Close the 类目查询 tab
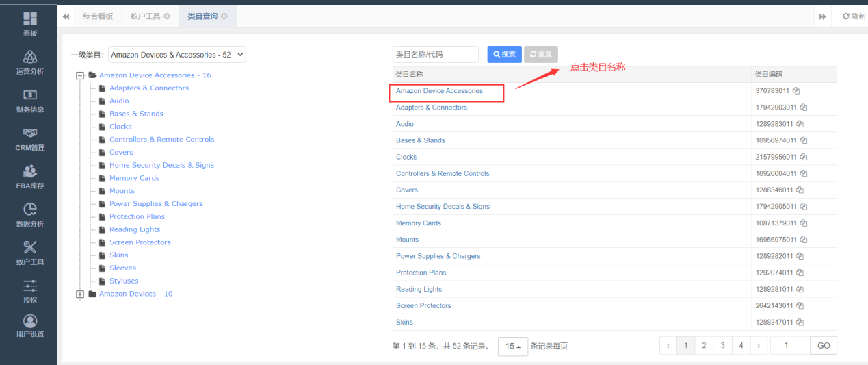Screen dimensions: 868x365 (x=224, y=16)
